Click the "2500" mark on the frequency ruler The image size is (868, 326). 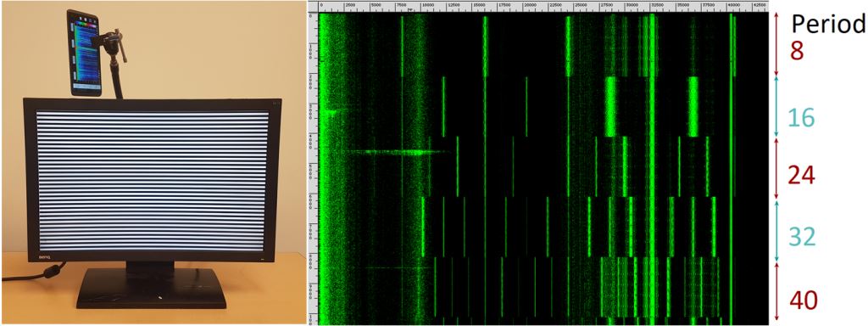click(x=350, y=5)
